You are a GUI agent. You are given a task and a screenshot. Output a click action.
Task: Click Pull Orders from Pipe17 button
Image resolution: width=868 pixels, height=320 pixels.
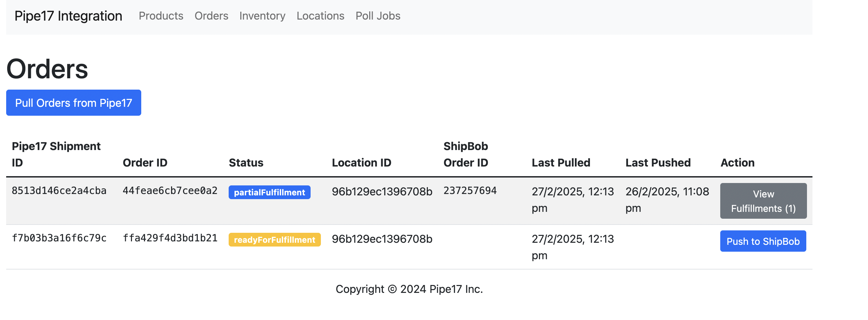(x=74, y=103)
